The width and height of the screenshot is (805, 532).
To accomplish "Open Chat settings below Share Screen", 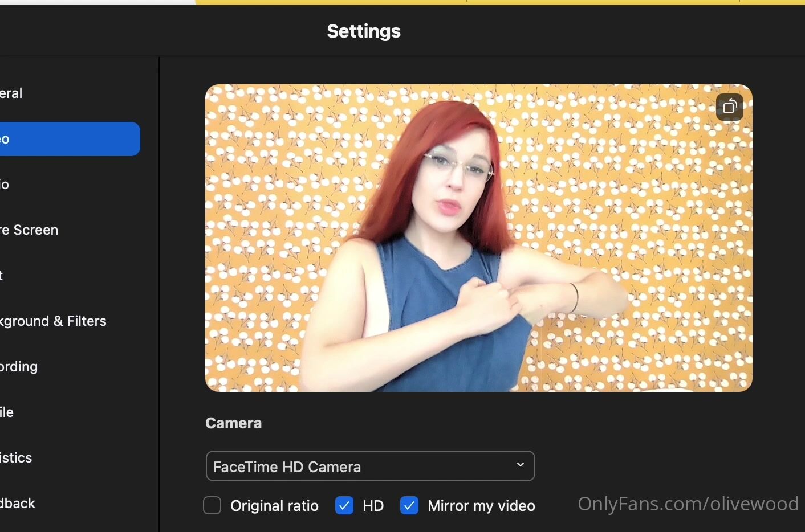I will tap(3, 276).
